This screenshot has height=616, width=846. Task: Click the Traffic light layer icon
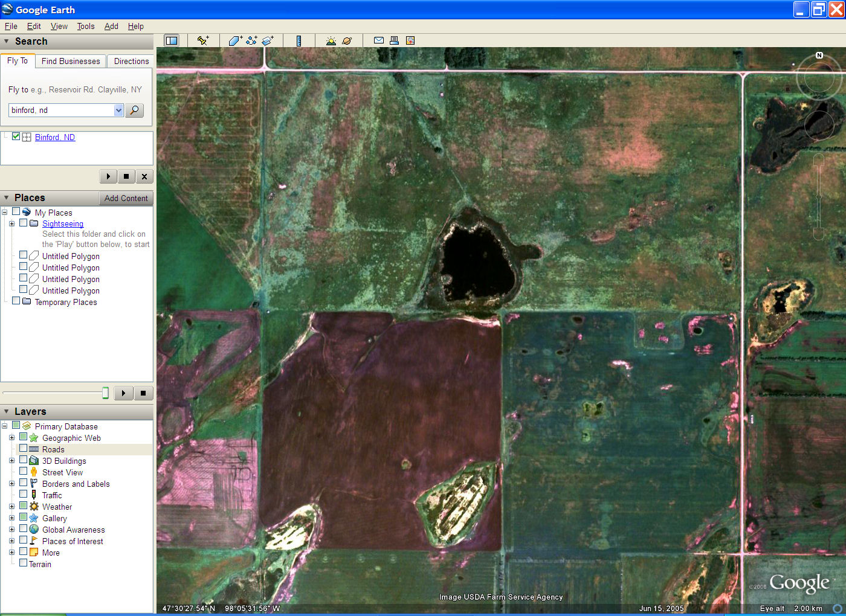tap(34, 495)
